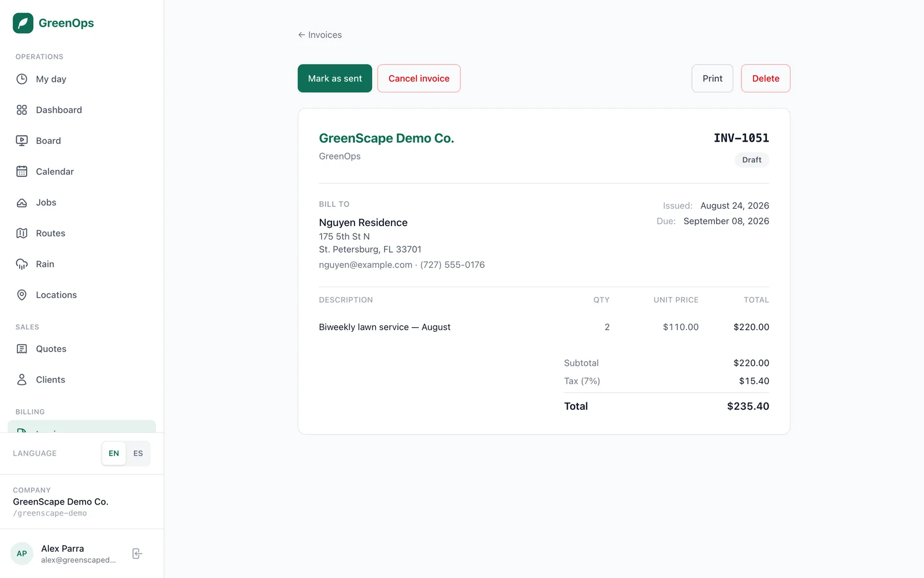This screenshot has width=924, height=578.
Task: Click the Routes map icon
Action: coord(22,233)
